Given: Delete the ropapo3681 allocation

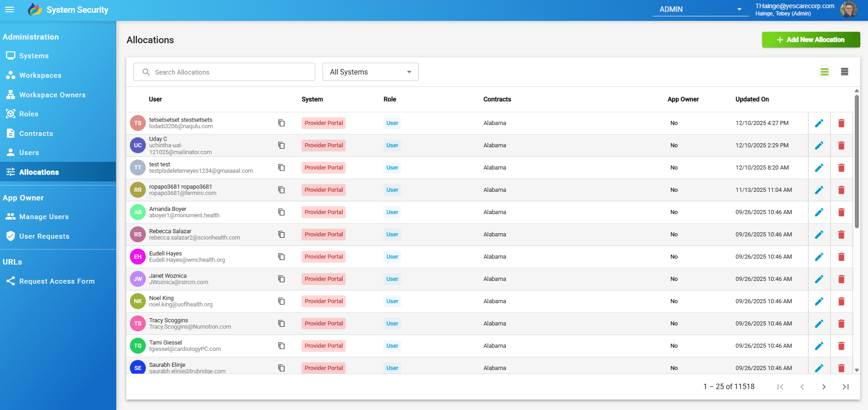Looking at the screenshot, I should click(x=841, y=190).
